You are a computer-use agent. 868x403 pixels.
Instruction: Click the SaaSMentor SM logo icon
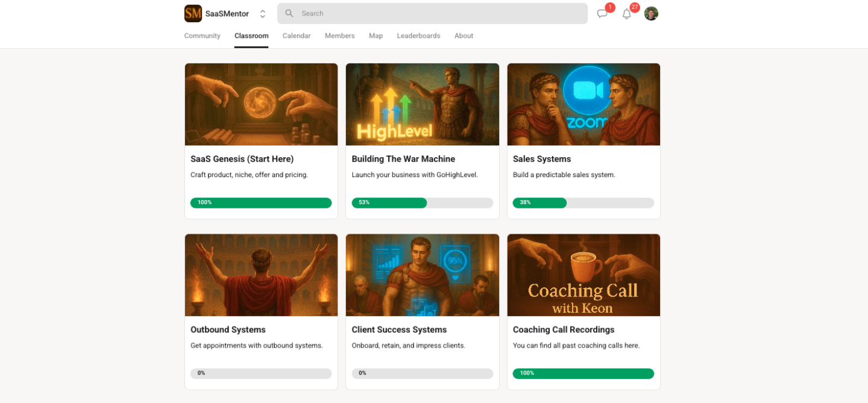pos(193,13)
